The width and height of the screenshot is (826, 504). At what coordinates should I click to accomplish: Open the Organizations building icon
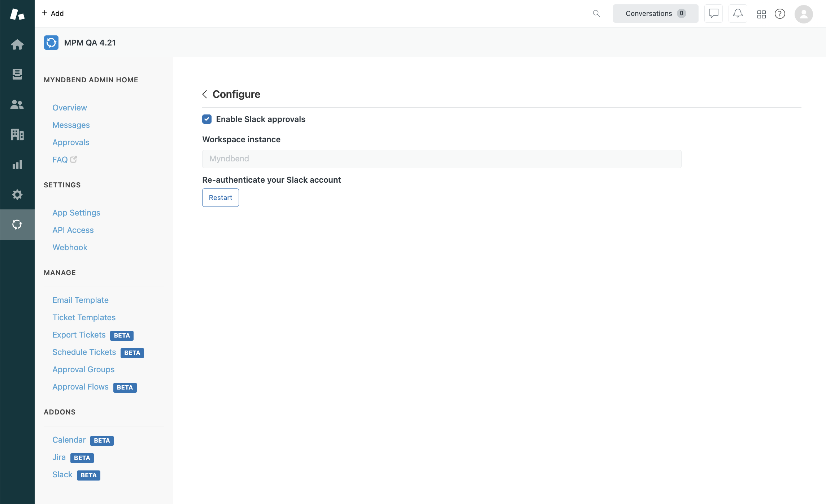click(x=17, y=134)
